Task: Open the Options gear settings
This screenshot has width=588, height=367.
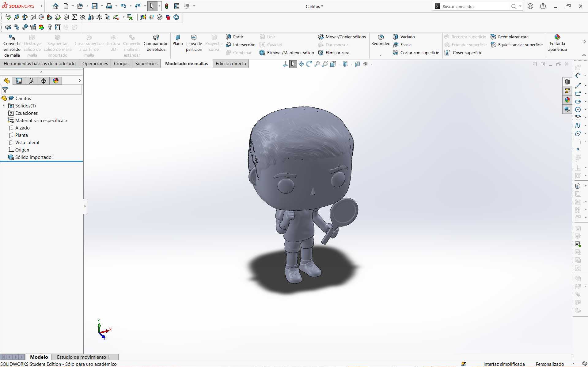Action: click(x=187, y=6)
